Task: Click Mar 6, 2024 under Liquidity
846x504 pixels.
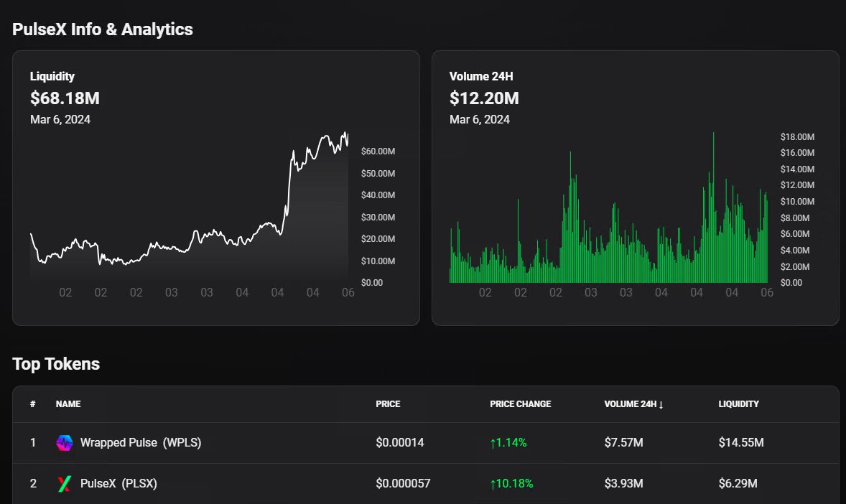Action: pos(60,120)
